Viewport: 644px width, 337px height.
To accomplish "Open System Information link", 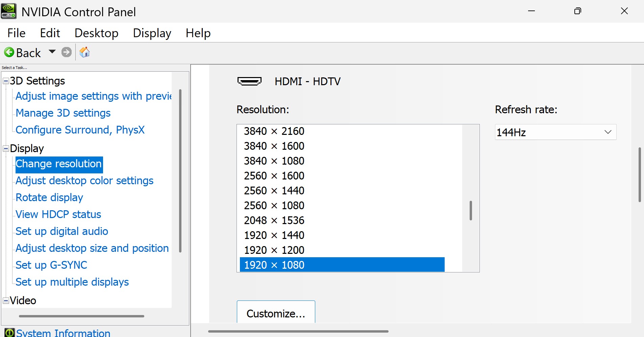I will [x=64, y=333].
